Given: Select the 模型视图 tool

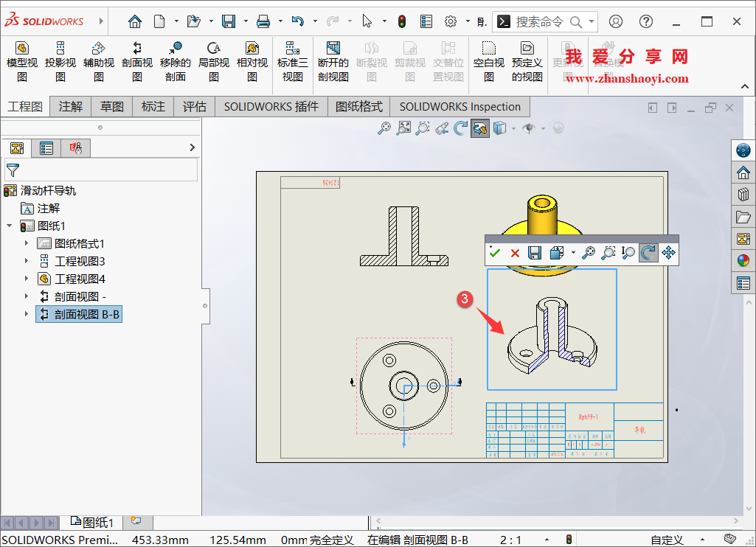Looking at the screenshot, I should point(22,60).
